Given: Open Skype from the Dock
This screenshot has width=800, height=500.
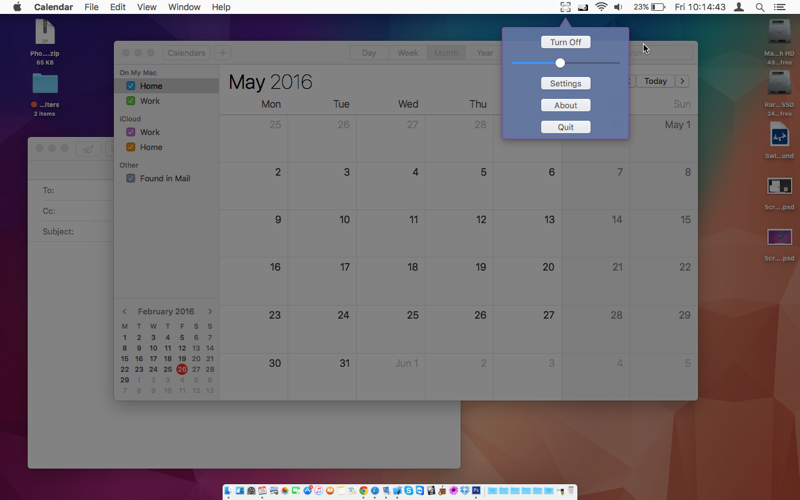Looking at the screenshot, I should click(409, 490).
